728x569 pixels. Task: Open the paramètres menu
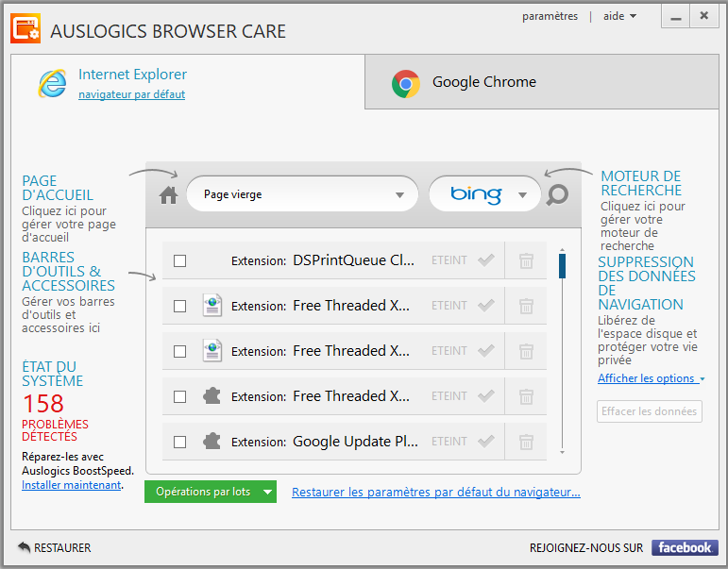(550, 16)
